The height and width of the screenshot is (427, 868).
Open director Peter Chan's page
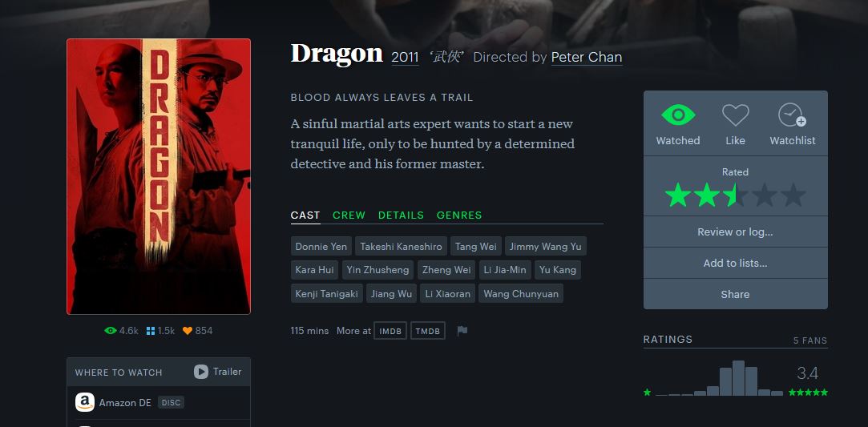tap(586, 58)
